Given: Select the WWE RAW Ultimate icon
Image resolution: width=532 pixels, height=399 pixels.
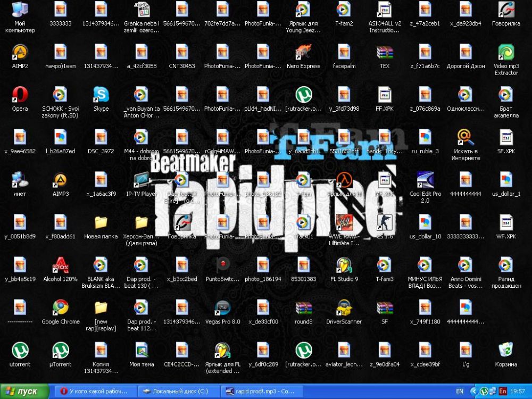Looking at the screenshot, I should 344,222.
